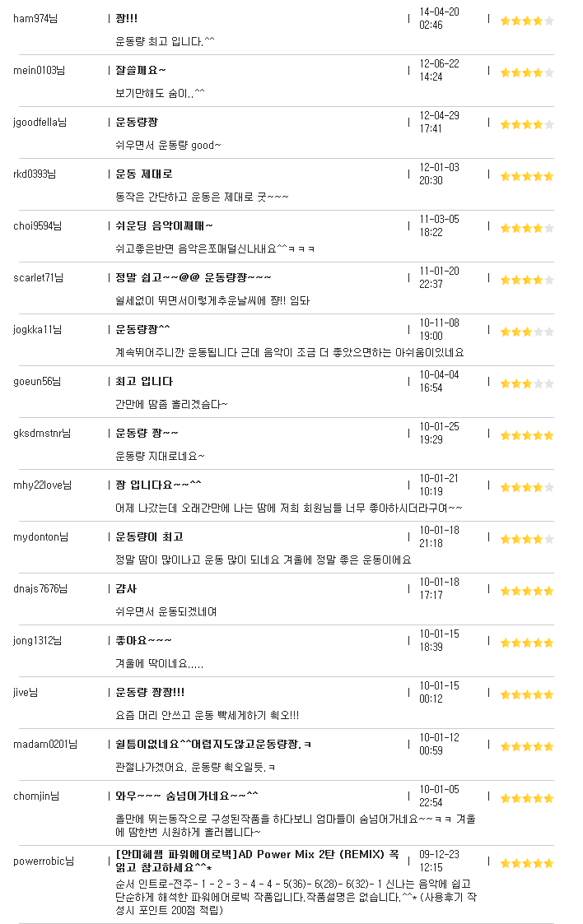Click the five-star rating on gksdmstnr's review

tap(527, 435)
